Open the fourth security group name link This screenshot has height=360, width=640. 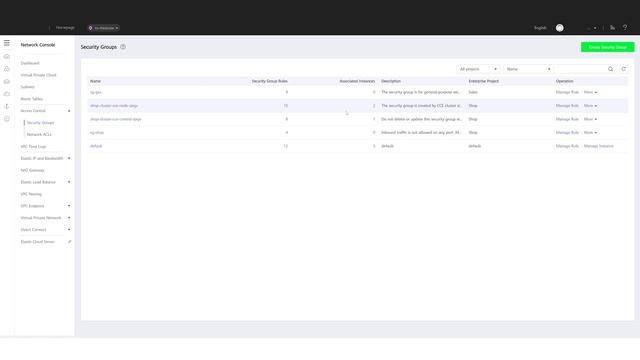[x=97, y=133]
